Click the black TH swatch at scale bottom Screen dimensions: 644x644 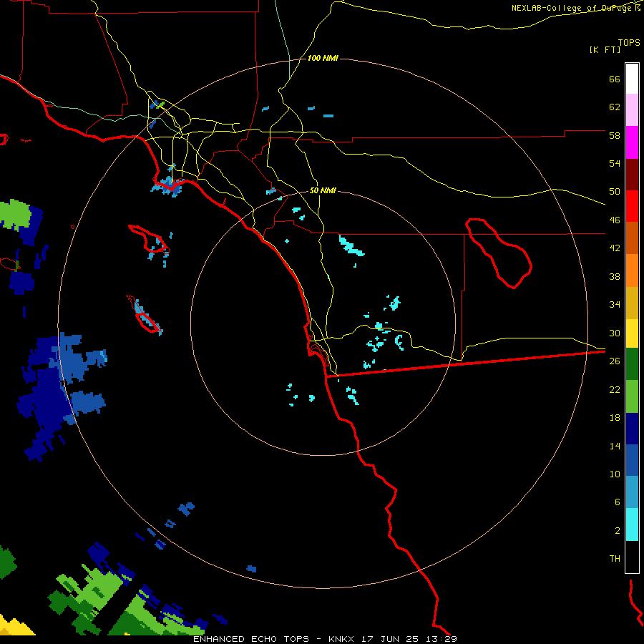point(632,557)
